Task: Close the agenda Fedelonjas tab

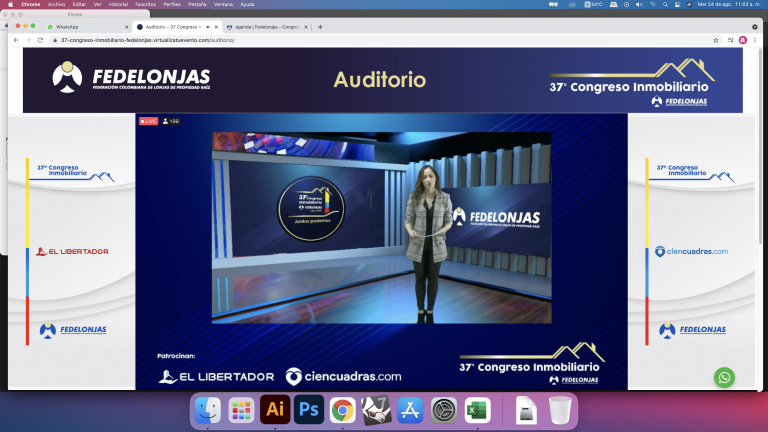Action: 306,27
